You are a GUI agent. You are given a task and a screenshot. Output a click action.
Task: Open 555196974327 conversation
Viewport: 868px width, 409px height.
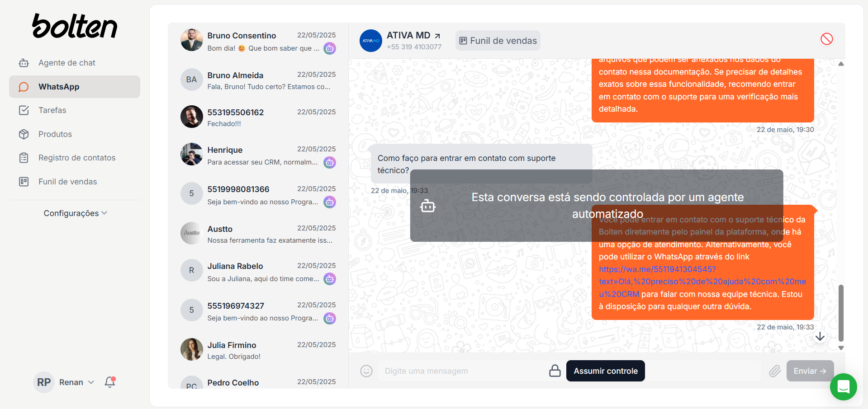[x=258, y=311]
